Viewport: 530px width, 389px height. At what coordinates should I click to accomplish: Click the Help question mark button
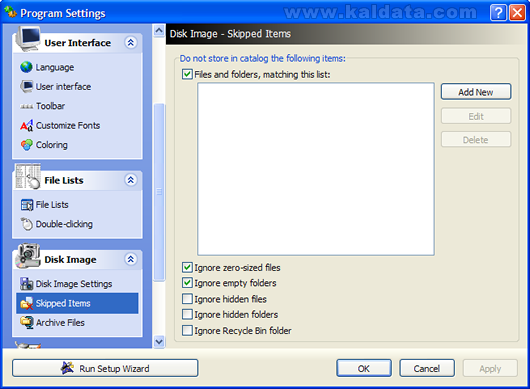(498, 13)
